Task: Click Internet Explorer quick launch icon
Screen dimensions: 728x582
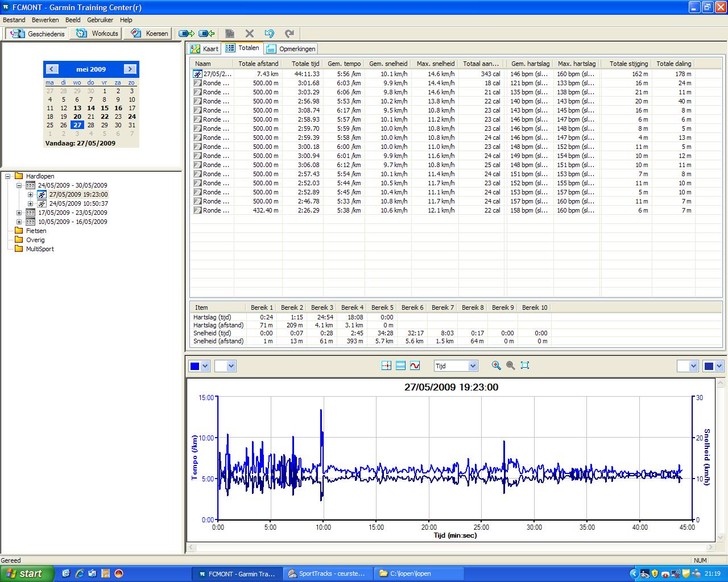Action: (80, 573)
